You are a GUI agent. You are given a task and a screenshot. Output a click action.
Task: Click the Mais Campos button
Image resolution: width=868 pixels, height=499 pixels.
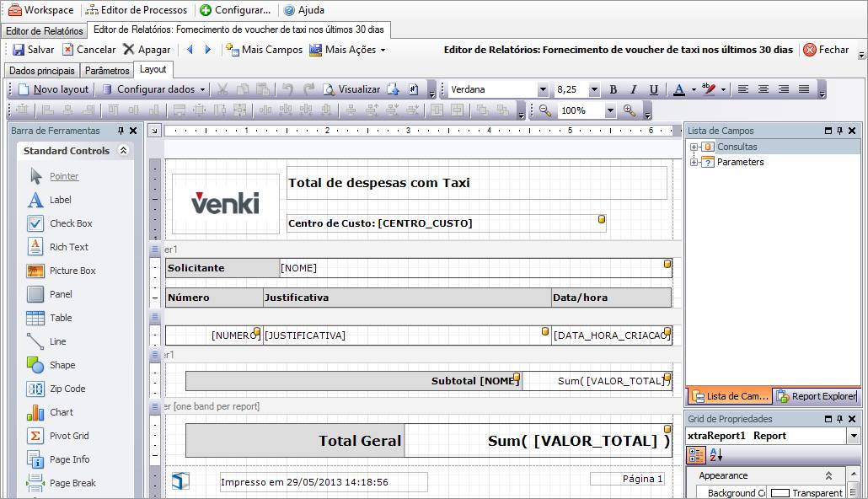pos(264,49)
